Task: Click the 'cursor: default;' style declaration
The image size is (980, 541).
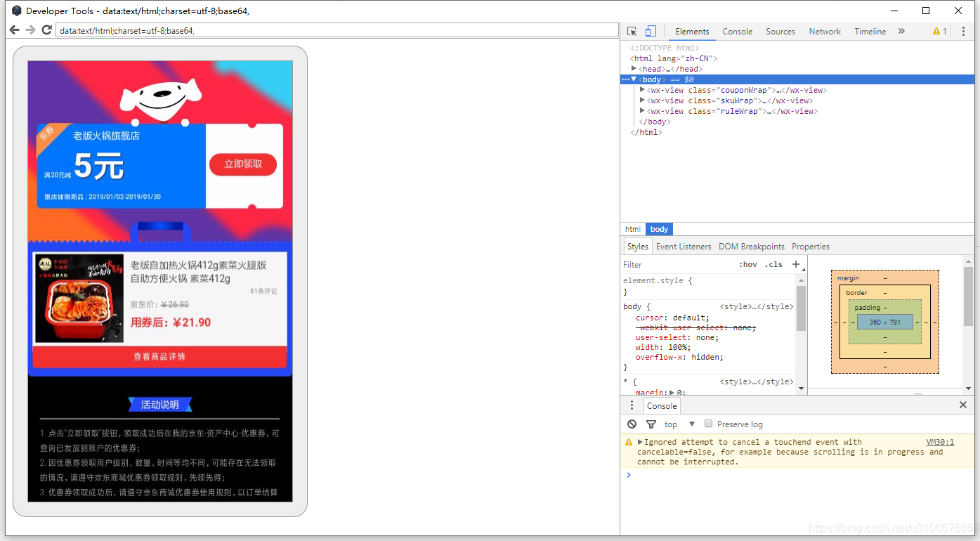Action: 672,318
